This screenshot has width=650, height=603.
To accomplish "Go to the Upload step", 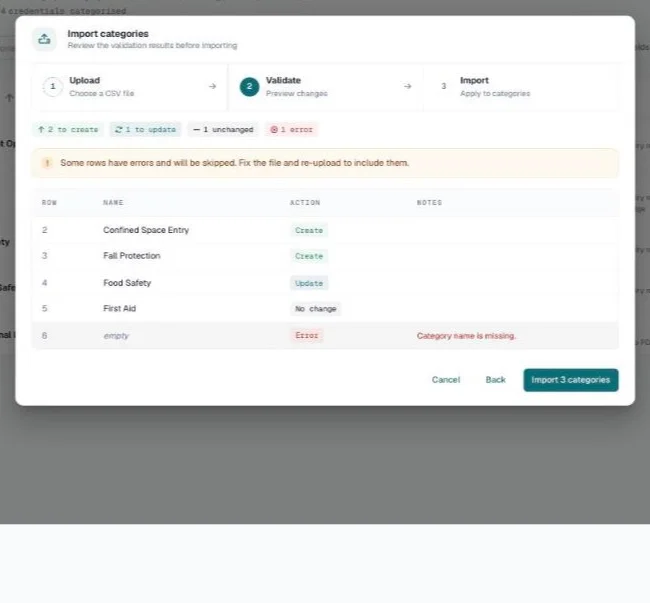I will pos(130,87).
